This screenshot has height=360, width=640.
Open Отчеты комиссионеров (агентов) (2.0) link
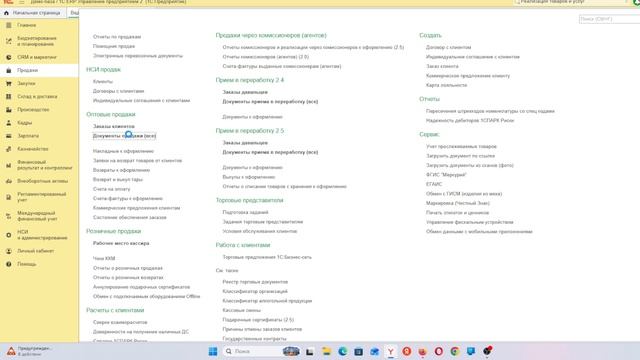tap(265, 57)
